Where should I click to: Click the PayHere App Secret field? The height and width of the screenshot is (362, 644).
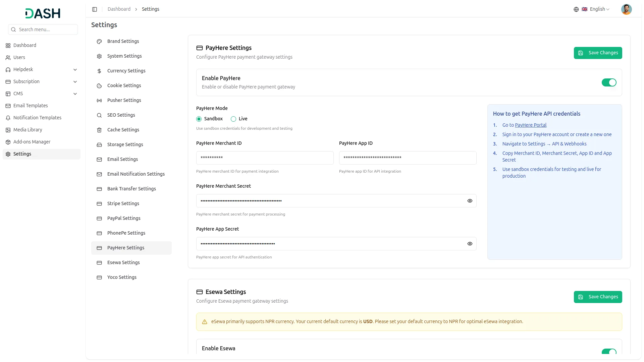336,244
